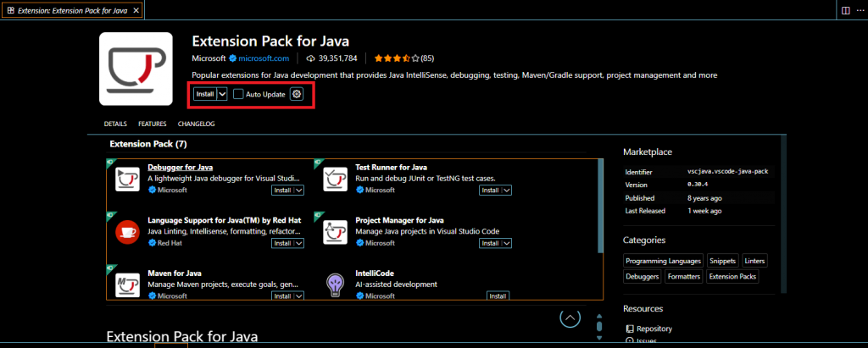The width and height of the screenshot is (868, 348).
Task: Select the Formatters category
Action: pyautogui.click(x=684, y=277)
